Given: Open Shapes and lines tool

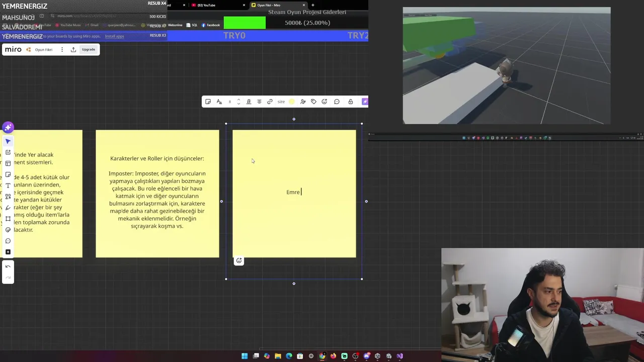Looking at the screenshot, I should tap(8, 197).
